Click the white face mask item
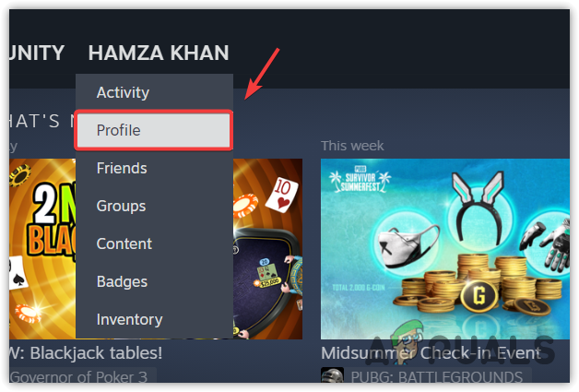 pyautogui.click(x=407, y=245)
